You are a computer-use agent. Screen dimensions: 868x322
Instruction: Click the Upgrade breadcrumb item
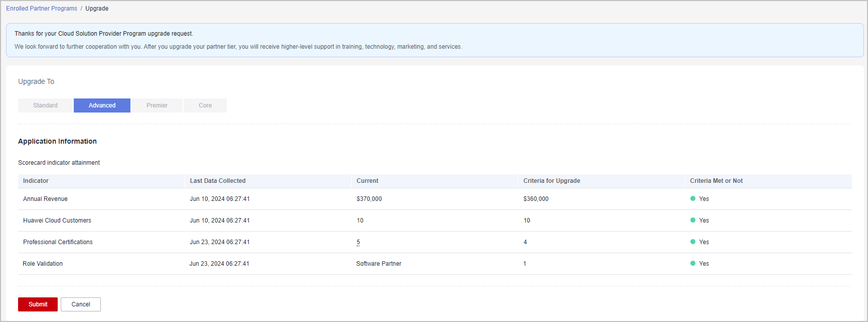(x=97, y=9)
